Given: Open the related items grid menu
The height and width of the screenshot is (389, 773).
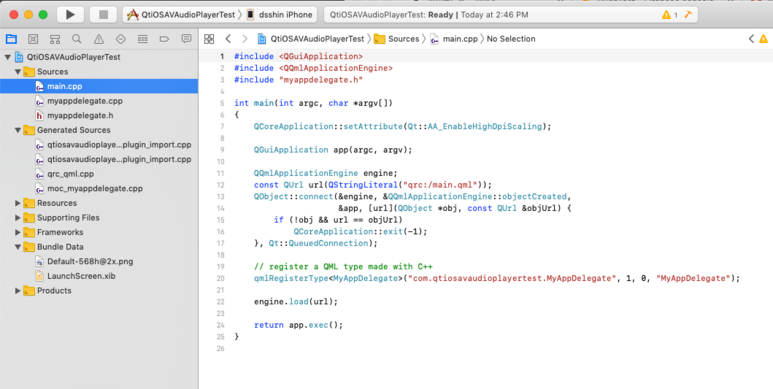Looking at the screenshot, I should (x=209, y=39).
